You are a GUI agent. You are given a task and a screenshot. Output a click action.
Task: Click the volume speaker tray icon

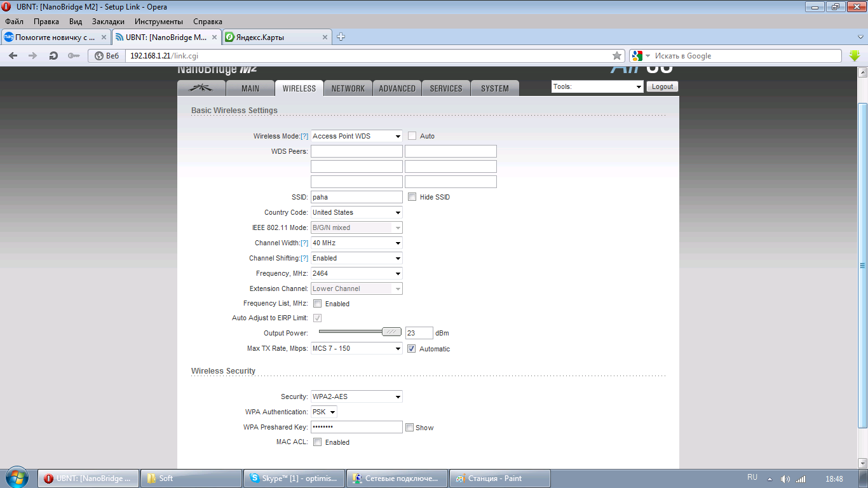[x=785, y=478]
